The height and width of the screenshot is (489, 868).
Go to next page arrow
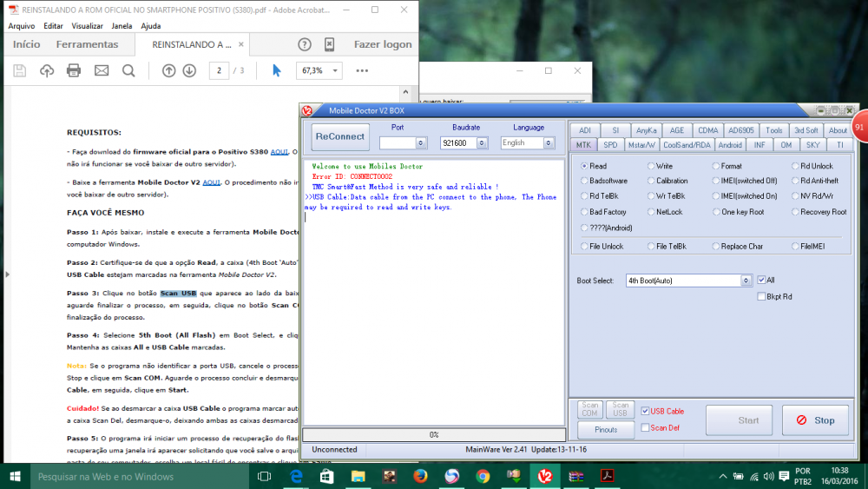[x=189, y=70]
